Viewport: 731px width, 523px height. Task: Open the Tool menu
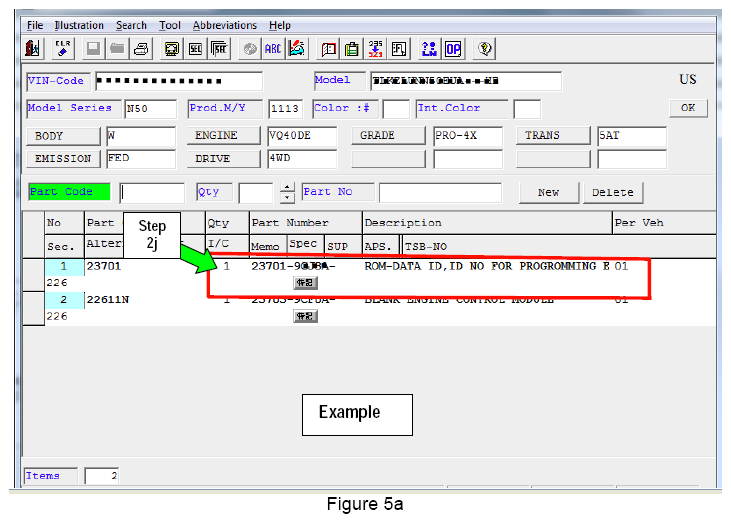click(x=170, y=25)
